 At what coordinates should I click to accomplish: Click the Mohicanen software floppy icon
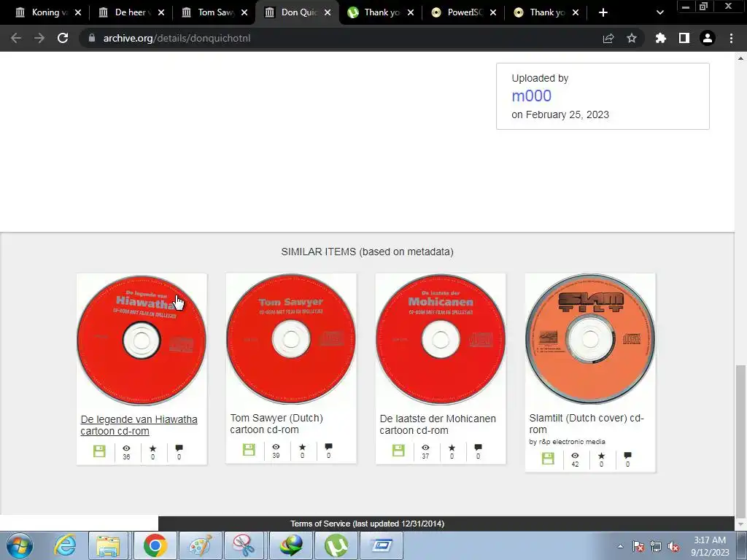click(398, 450)
